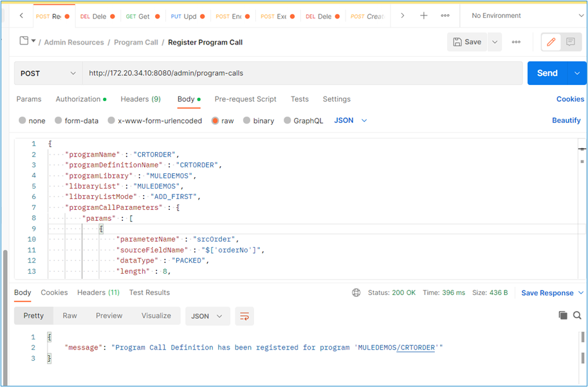
Task: Click the Status: 200 OK text
Action: coord(392,293)
